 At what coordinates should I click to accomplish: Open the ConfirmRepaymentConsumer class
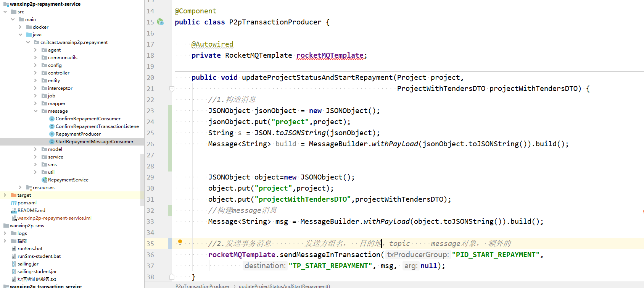pos(88,119)
